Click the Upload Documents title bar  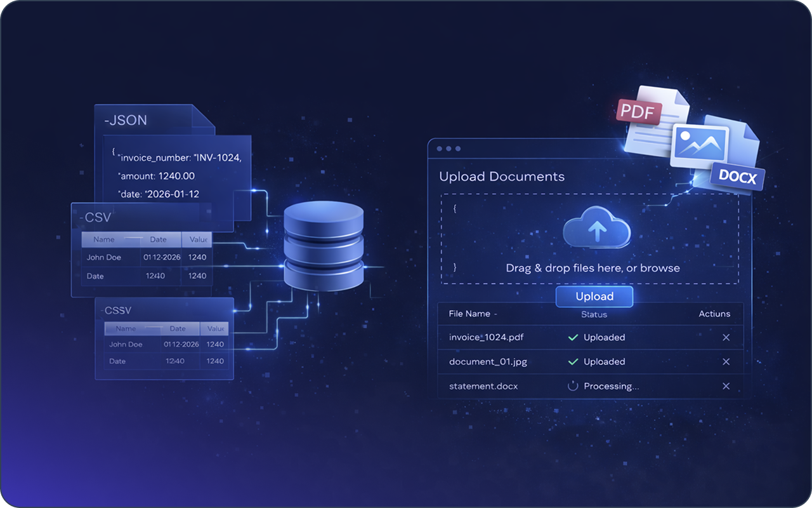pos(502,177)
